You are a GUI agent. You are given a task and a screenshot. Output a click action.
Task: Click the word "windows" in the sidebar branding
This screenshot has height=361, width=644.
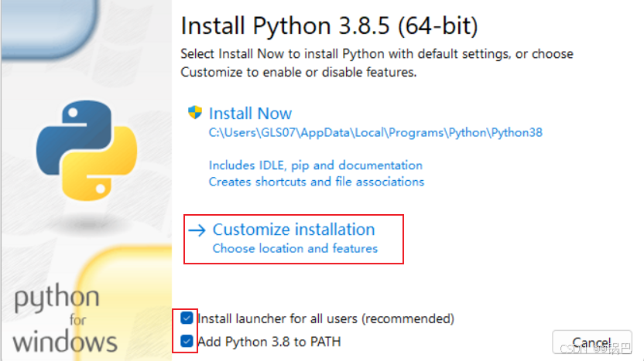click(x=65, y=342)
